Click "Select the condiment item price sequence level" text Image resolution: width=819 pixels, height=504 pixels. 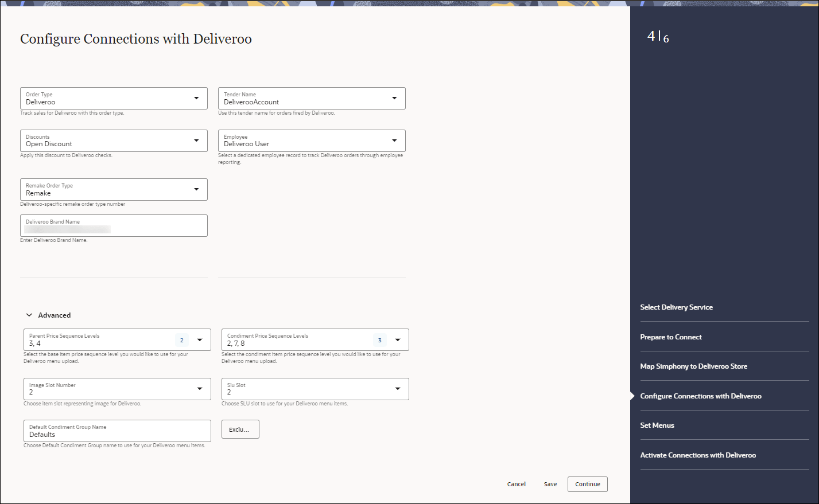(311, 358)
